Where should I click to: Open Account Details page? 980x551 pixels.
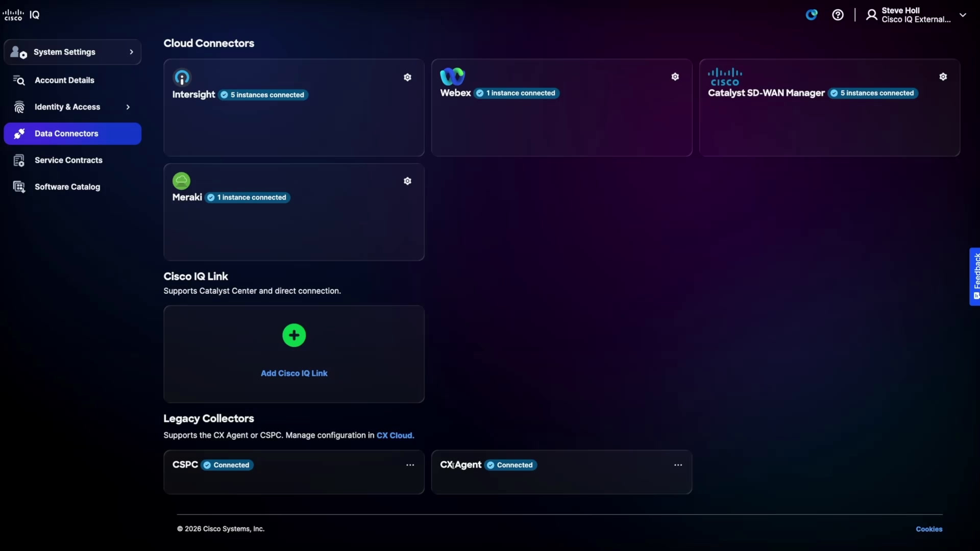point(72,80)
